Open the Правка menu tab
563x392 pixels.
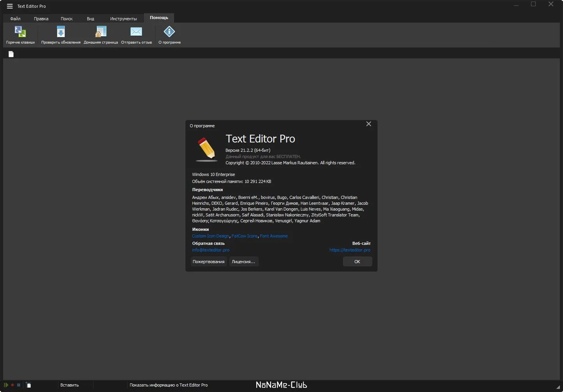[41, 19]
